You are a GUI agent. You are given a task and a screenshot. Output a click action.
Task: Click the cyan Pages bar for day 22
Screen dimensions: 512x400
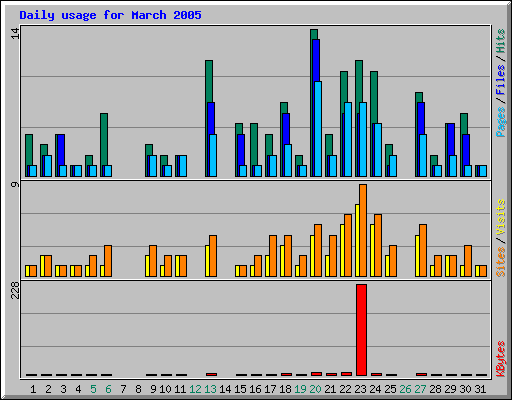pyautogui.click(x=348, y=139)
